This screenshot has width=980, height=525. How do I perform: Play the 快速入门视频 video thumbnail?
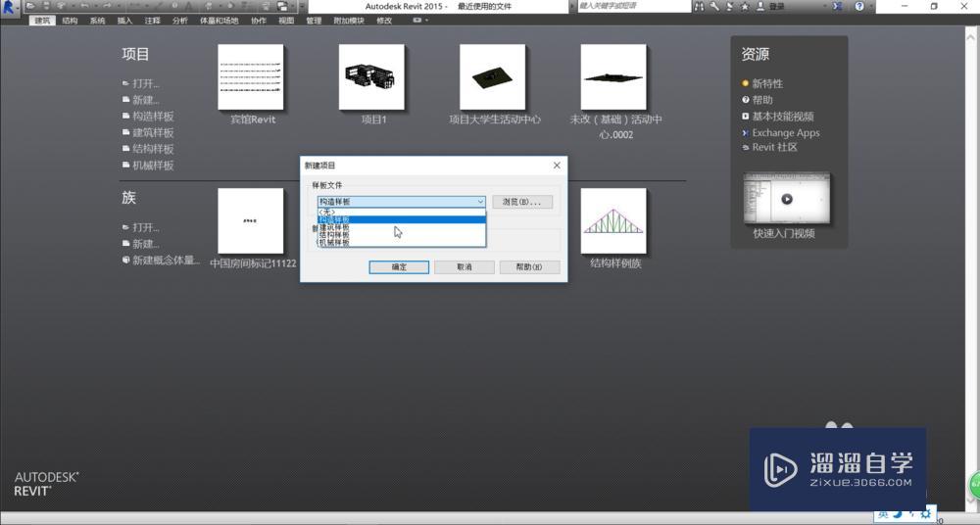(787, 199)
